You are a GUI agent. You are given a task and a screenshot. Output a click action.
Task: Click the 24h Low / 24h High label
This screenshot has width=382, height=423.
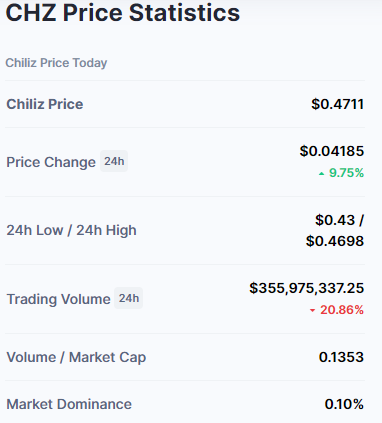pyautogui.click(x=71, y=230)
